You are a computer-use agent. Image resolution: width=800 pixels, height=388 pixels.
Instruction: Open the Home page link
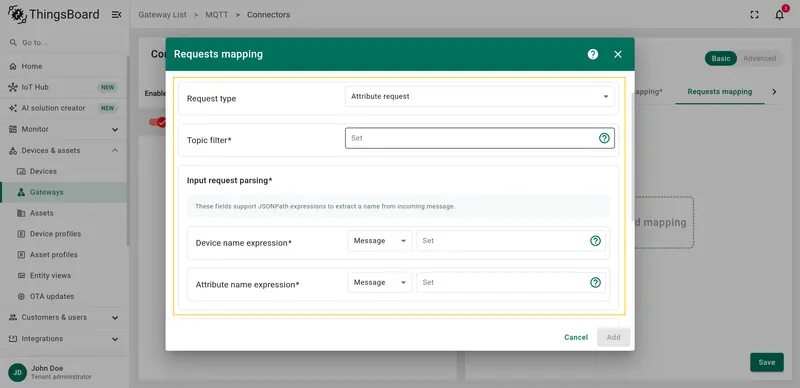63,66
